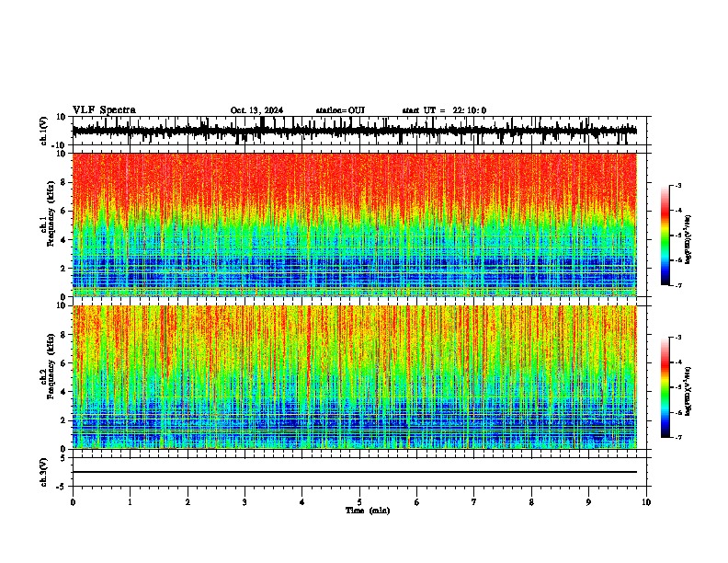The height and width of the screenshot is (563, 728).
Task: Click the time axis tick '10'
Action: [646, 502]
